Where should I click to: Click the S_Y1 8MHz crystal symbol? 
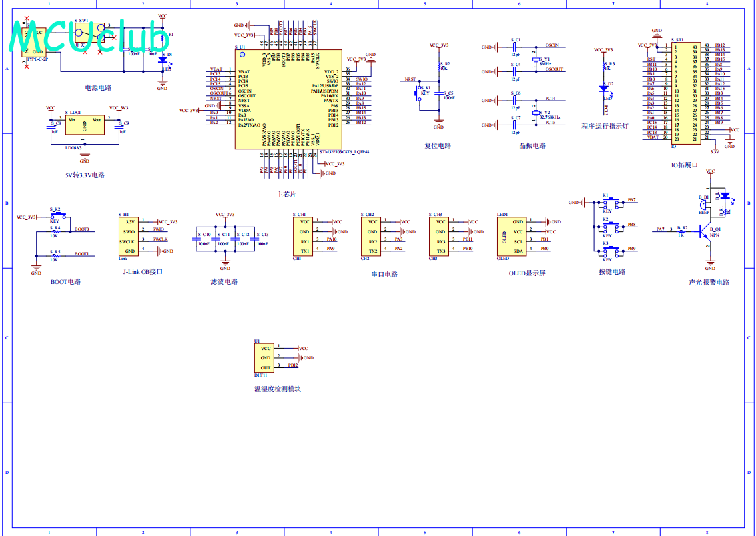pyautogui.click(x=535, y=60)
